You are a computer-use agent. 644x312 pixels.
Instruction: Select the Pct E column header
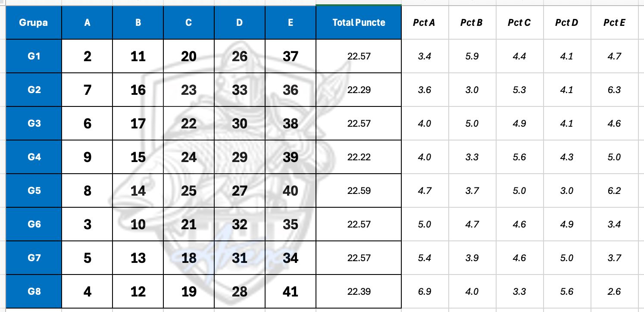pos(614,23)
